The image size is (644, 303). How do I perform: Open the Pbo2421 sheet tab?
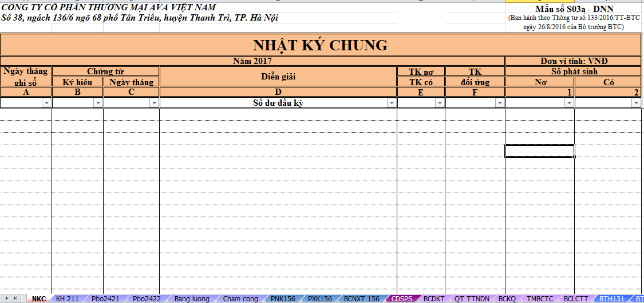(x=105, y=298)
